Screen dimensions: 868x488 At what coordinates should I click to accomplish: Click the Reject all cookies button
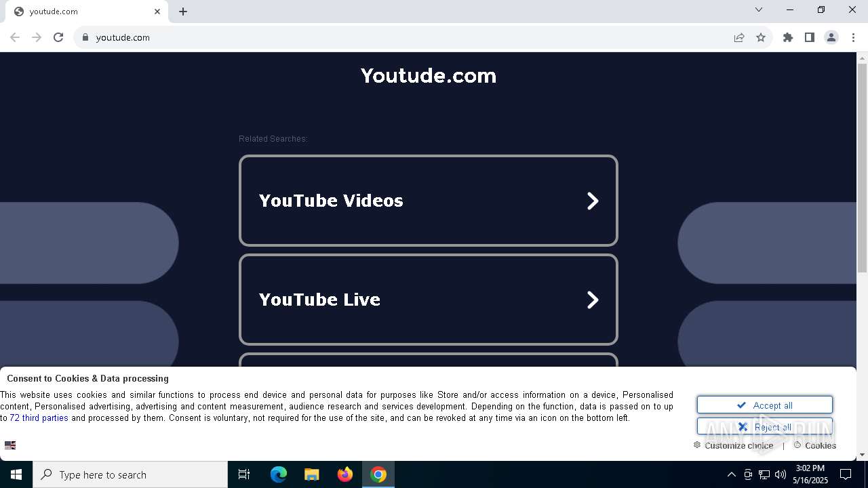765,427
